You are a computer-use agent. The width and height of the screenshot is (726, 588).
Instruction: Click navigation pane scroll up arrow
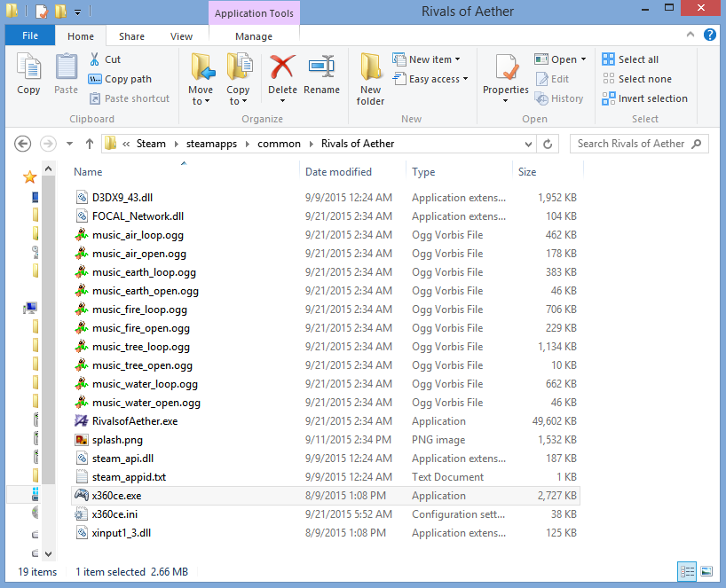coord(48,169)
